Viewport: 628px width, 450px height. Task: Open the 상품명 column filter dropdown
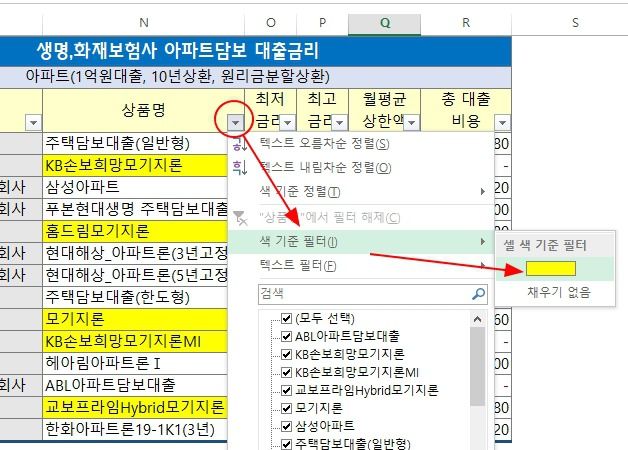[x=236, y=123]
